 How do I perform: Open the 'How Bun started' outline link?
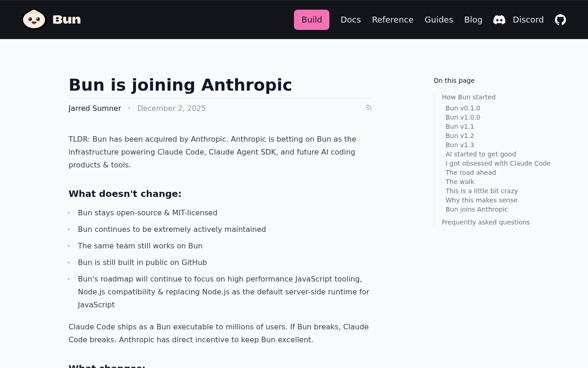click(x=469, y=97)
